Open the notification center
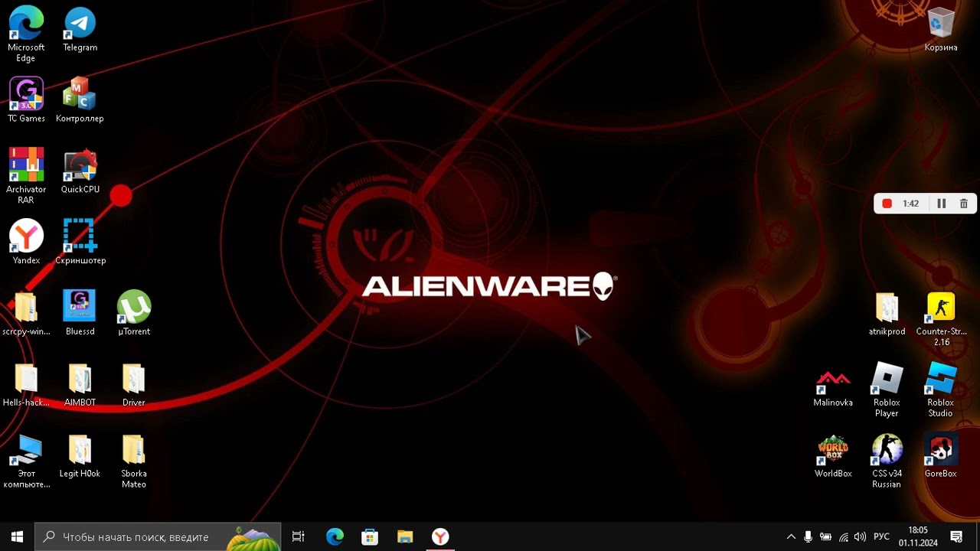The height and width of the screenshot is (551, 980). [x=956, y=536]
